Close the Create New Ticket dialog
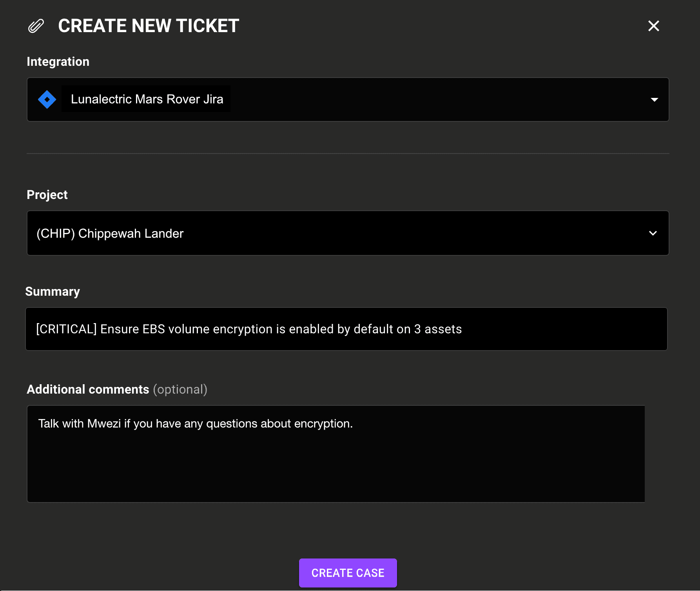 coord(653,26)
